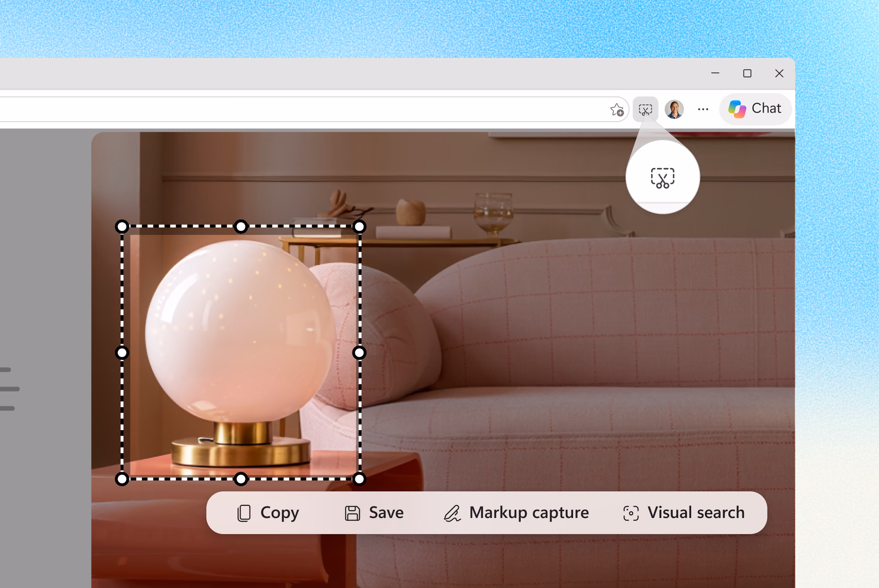This screenshot has height=588, width=879.
Task: Save the captured selection
Action: (x=374, y=513)
